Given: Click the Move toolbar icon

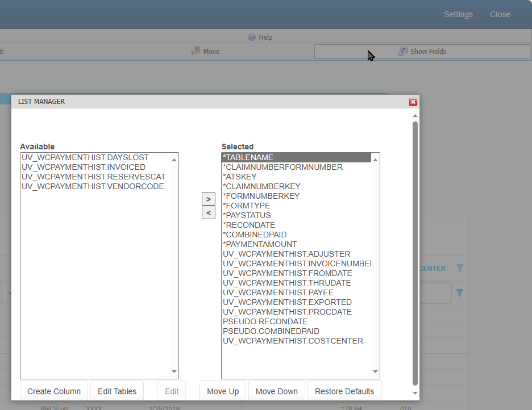Looking at the screenshot, I should coord(196,51).
